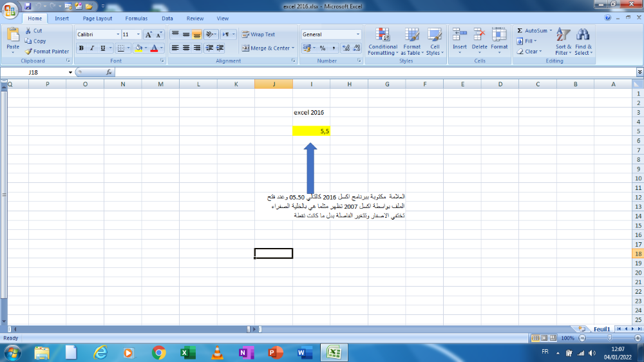Click Merge & Center button

[265, 48]
